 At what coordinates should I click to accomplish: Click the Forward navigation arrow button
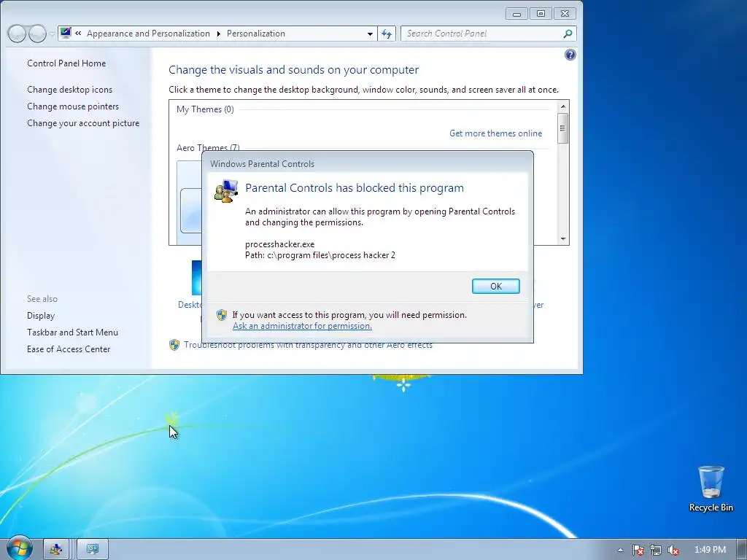click(37, 34)
